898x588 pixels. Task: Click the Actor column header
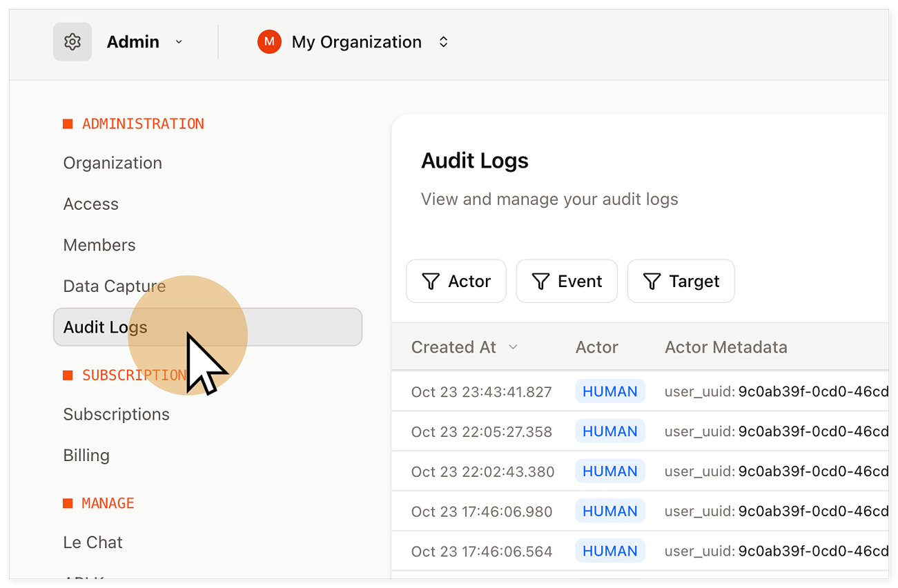[597, 347]
